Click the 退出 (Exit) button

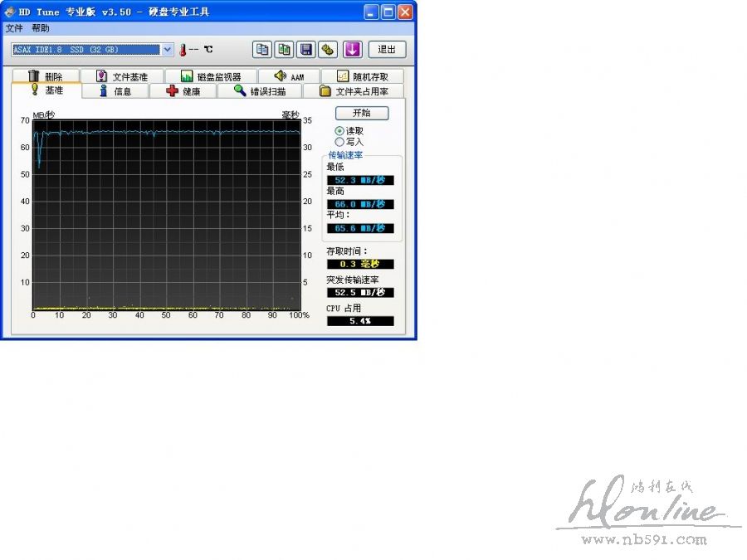[387, 50]
